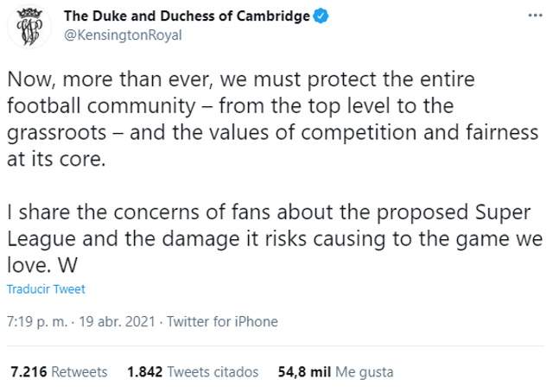Click the paragraph starting 'I share the concerns'
Image resolution: width=553 pixels, height=392 pixels.
tap(275, 238)
